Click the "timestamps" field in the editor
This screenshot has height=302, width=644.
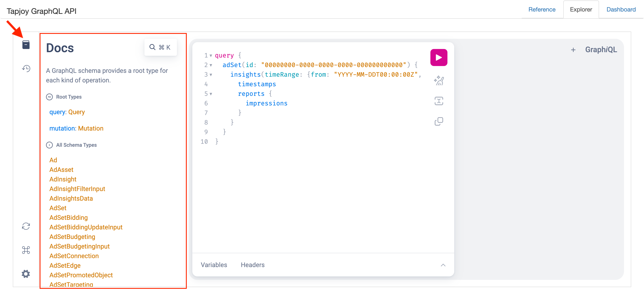click(257, 84)
